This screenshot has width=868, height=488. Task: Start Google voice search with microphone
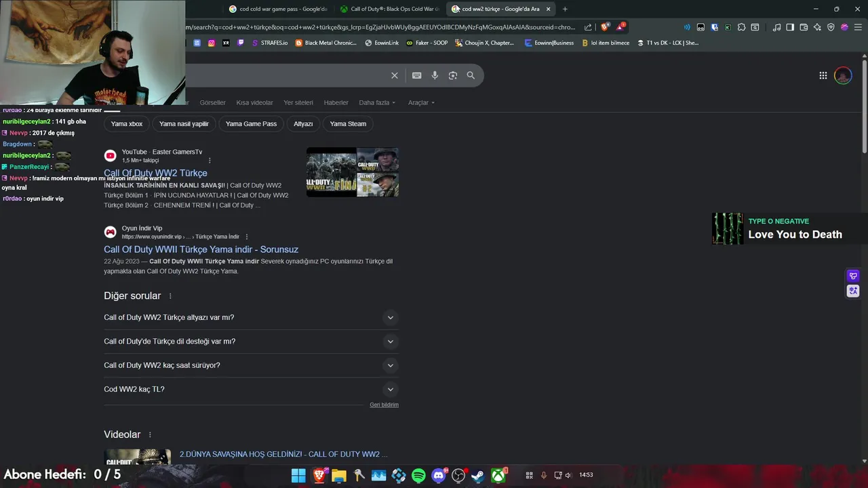(x=435, y=75)
